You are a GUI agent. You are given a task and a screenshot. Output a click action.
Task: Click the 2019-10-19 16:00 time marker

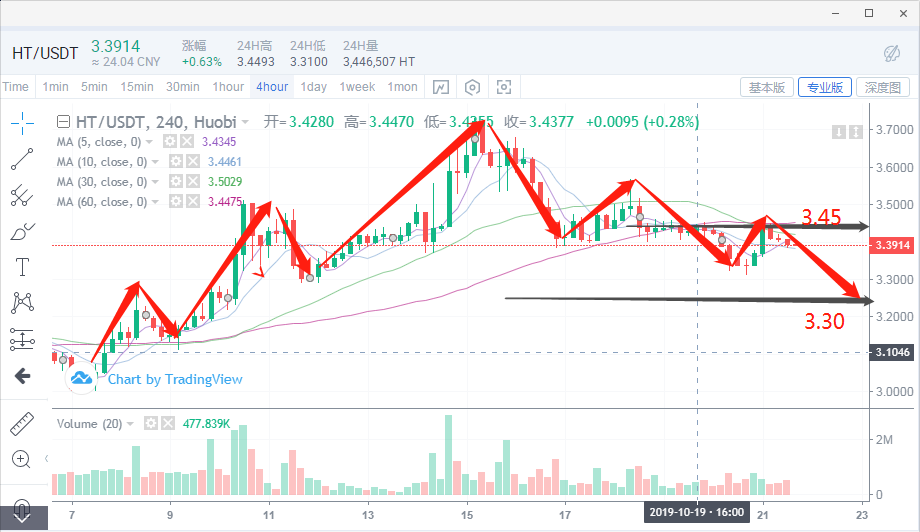click(x=697, y=512)
